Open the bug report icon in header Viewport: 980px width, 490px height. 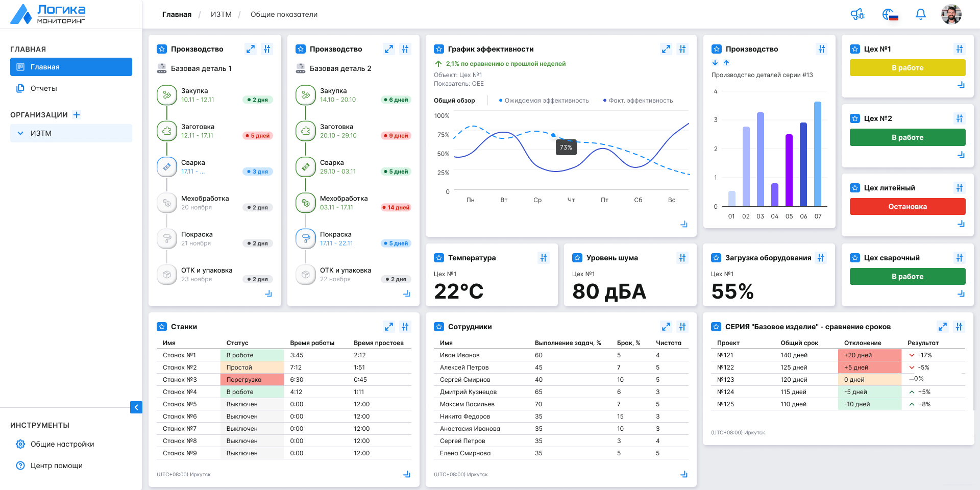coord(857,14)
